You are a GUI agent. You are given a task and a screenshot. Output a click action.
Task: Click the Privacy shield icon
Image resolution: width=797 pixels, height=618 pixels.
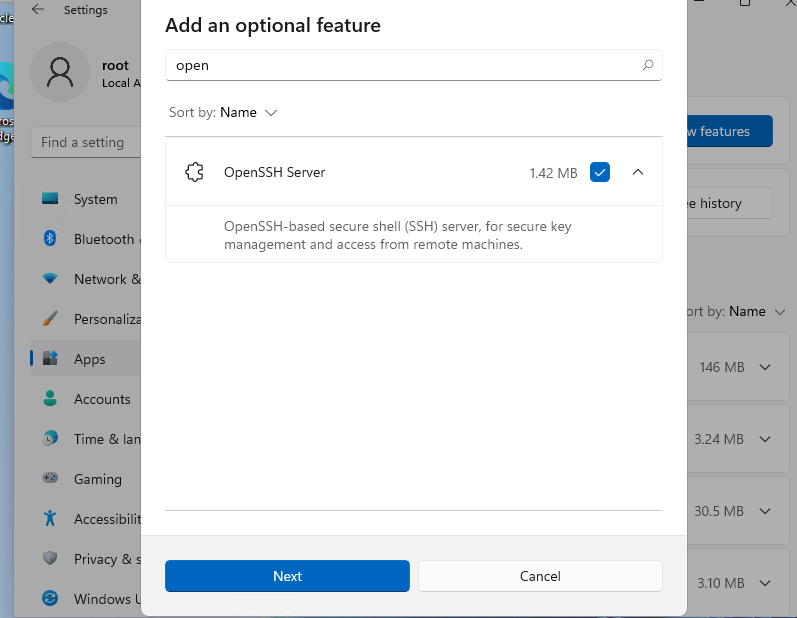click(50, 558)
